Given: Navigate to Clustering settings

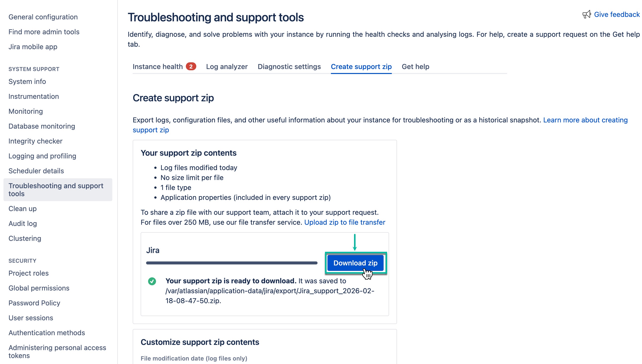Looking at the screenshot, I should (25, 238).
